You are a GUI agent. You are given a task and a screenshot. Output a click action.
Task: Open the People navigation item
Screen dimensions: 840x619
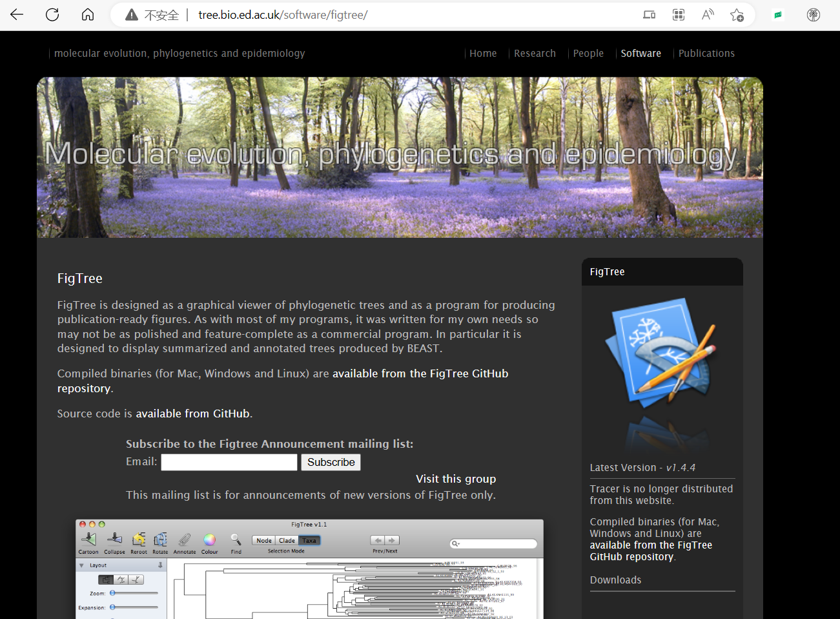(588, 54)
